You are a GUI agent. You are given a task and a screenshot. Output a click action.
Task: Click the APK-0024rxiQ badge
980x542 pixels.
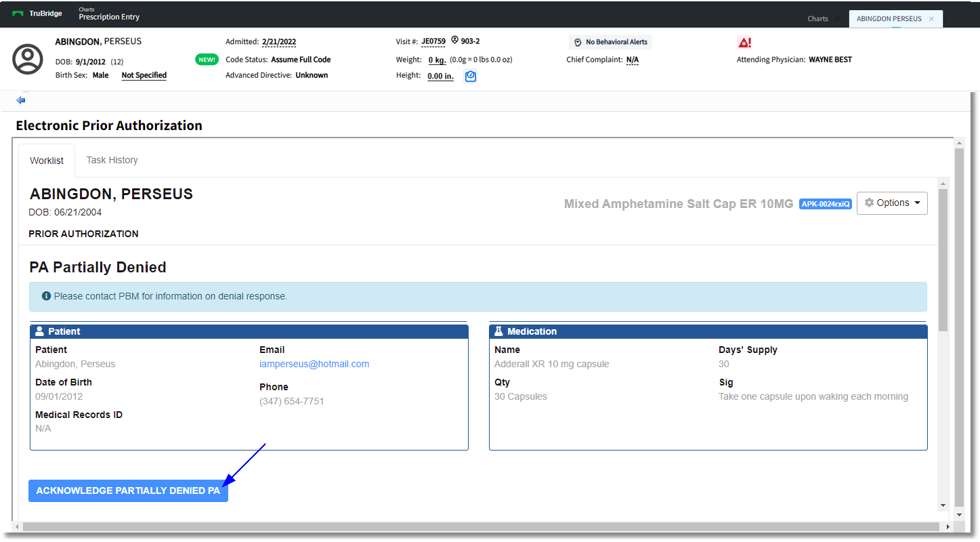[x=825, y=204]
